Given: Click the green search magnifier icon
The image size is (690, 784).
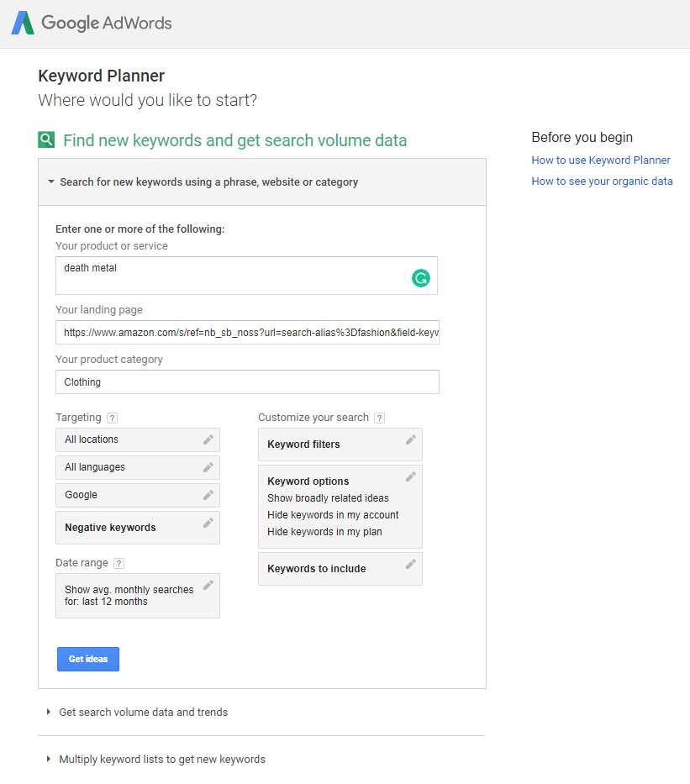Looking at the screenshot, I should tap(46, 139).
